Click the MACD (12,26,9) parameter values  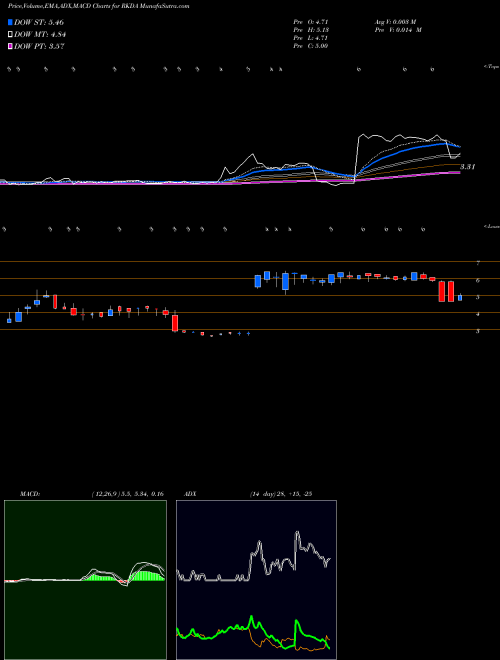pos(128,494)
